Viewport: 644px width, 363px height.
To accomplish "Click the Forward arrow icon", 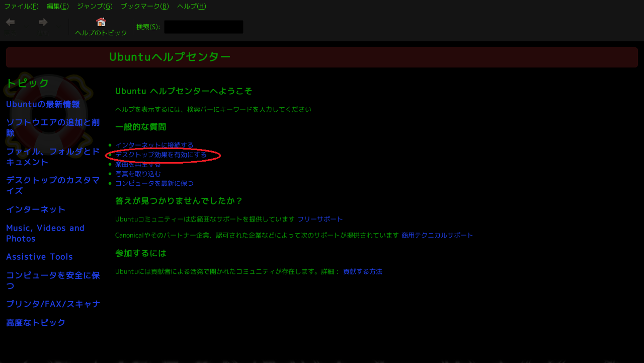I will click(x=43, y=22).
